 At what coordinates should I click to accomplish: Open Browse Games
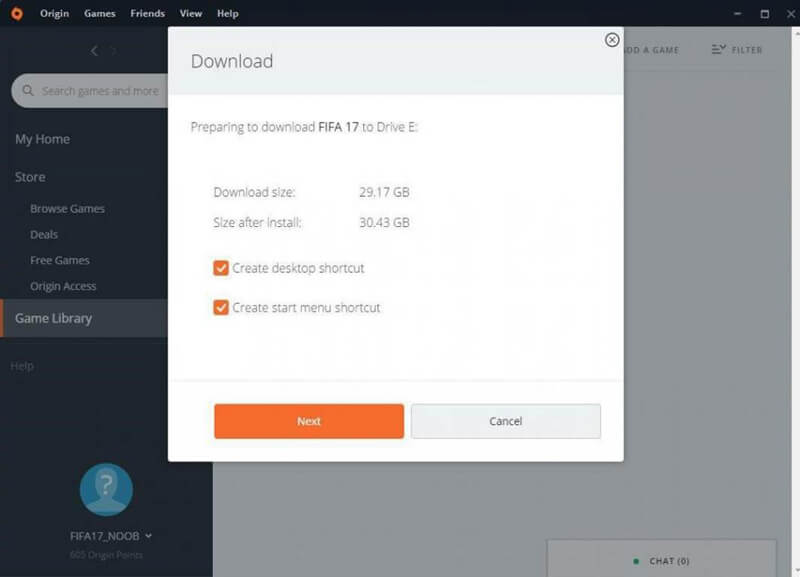67,209
